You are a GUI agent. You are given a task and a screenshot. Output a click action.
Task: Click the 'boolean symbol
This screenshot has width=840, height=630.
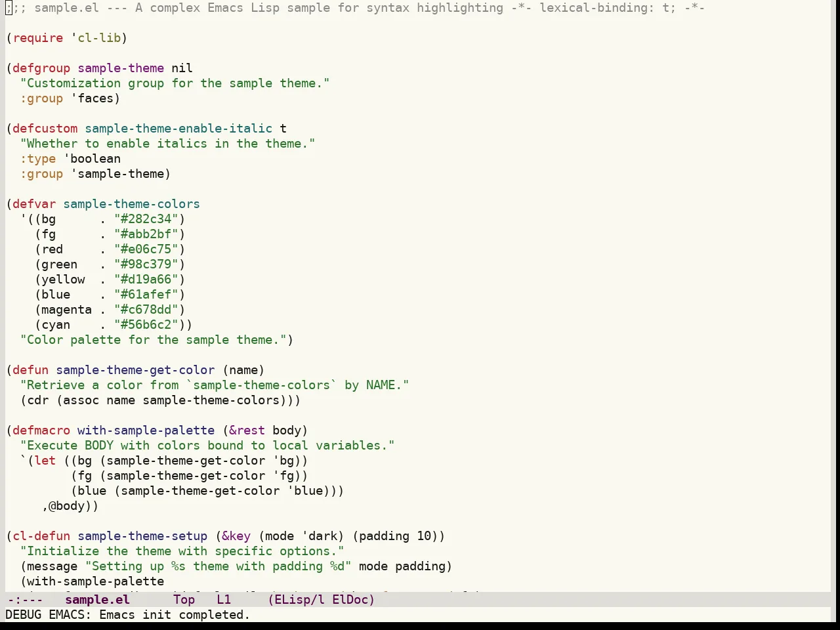point(92,159)
